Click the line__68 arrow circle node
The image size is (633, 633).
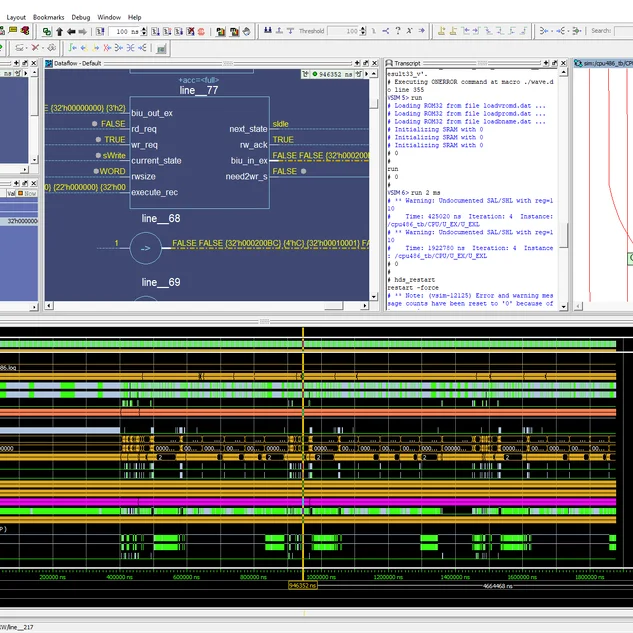point(146,248)
